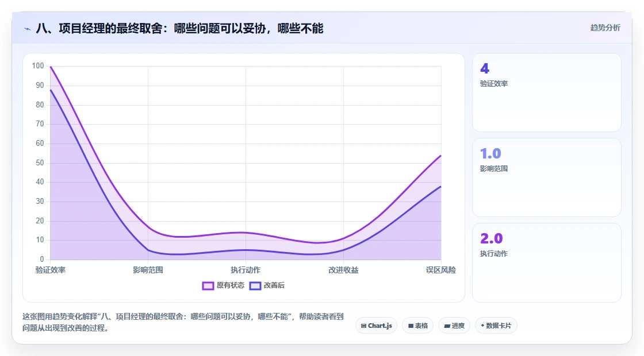Click the y-axis value 100

click(x=38, y=65)
